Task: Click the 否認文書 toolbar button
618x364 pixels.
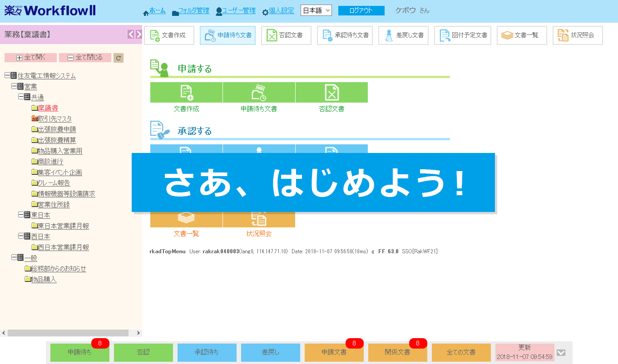Action: 286,35
